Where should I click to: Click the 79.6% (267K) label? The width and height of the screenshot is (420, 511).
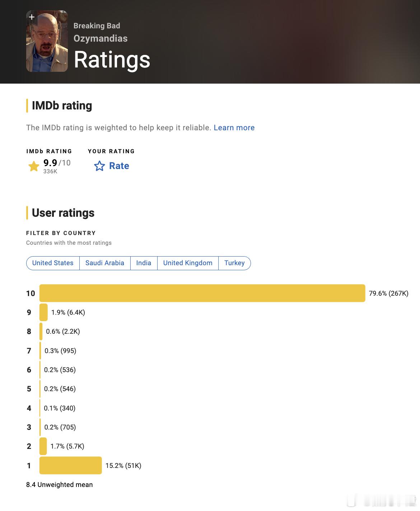(389, 294)
